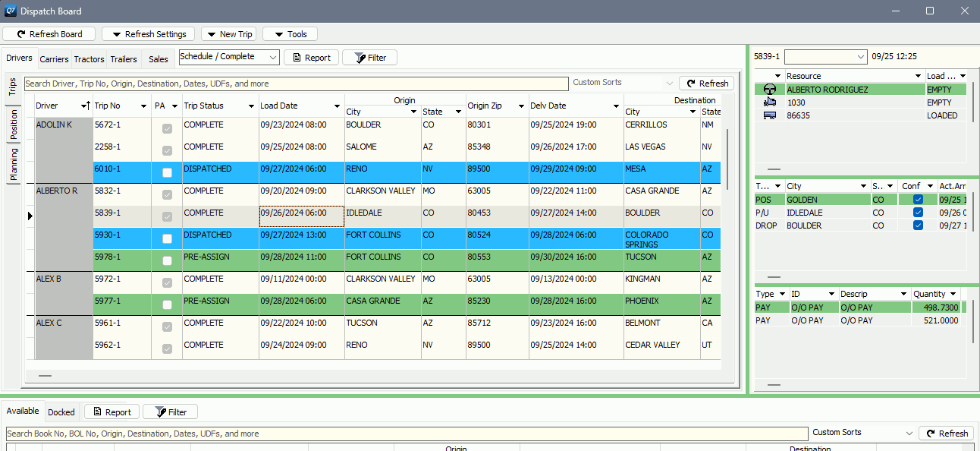Click the trailer icon beside resource 86635
Screen dimensions: 980x451
(x=769, y=115)
